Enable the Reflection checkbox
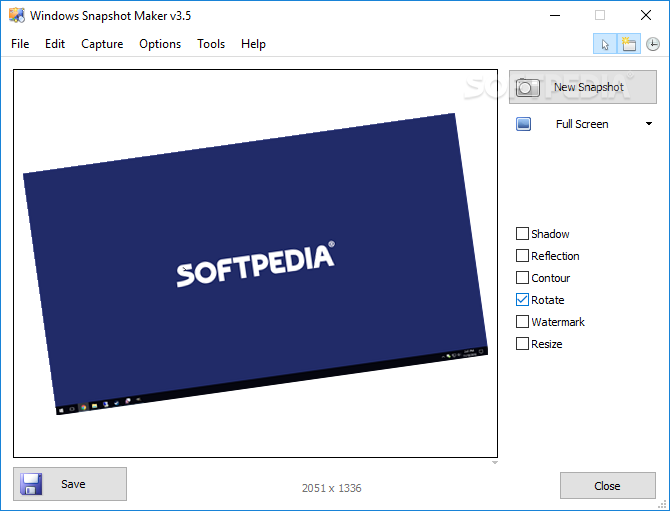 [522, 256]
